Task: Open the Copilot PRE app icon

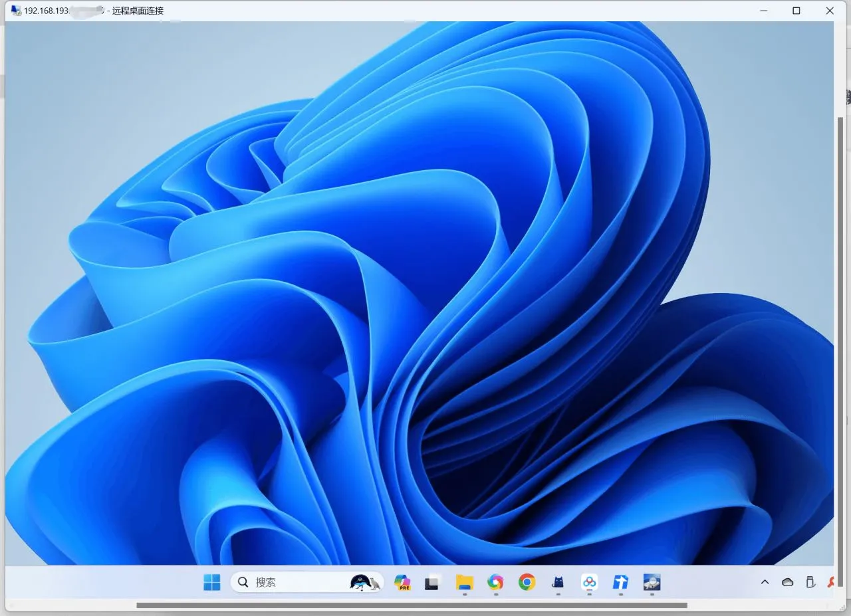Action: (x=402, y=582)
